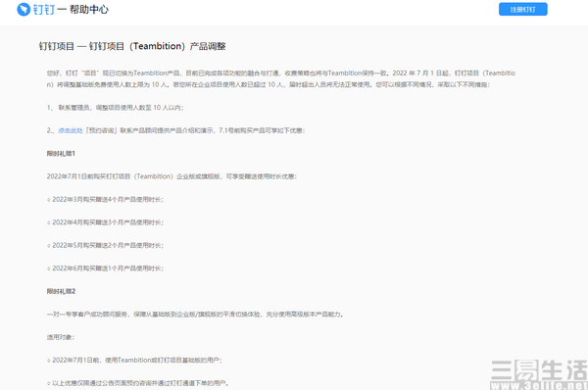Click the line 2022年7月1日前，使用Teambition
588x390 pixels.
pos(134,360)
